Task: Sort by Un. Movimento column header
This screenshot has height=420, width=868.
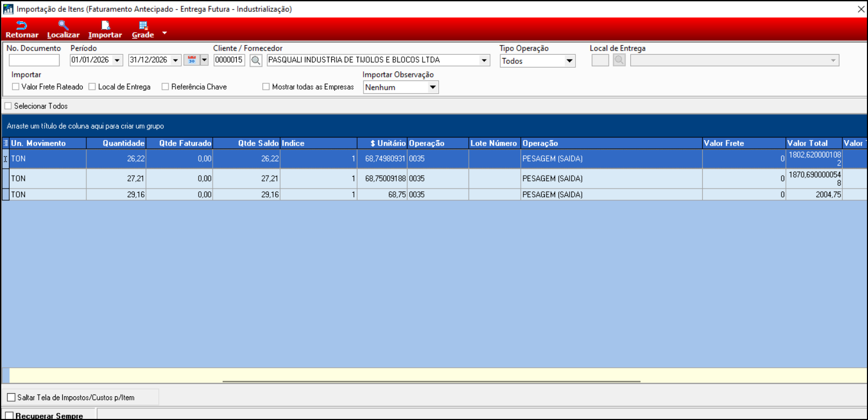Action: click(48, 143)
